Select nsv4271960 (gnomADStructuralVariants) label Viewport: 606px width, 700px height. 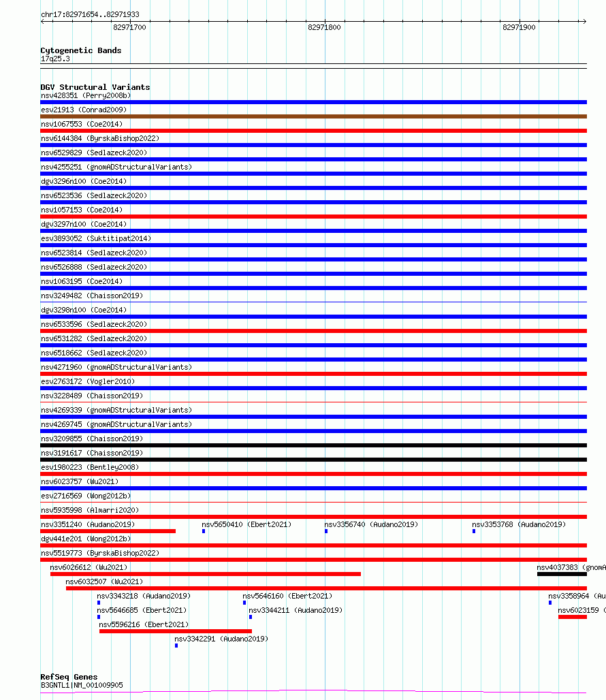tap(116, 367)
